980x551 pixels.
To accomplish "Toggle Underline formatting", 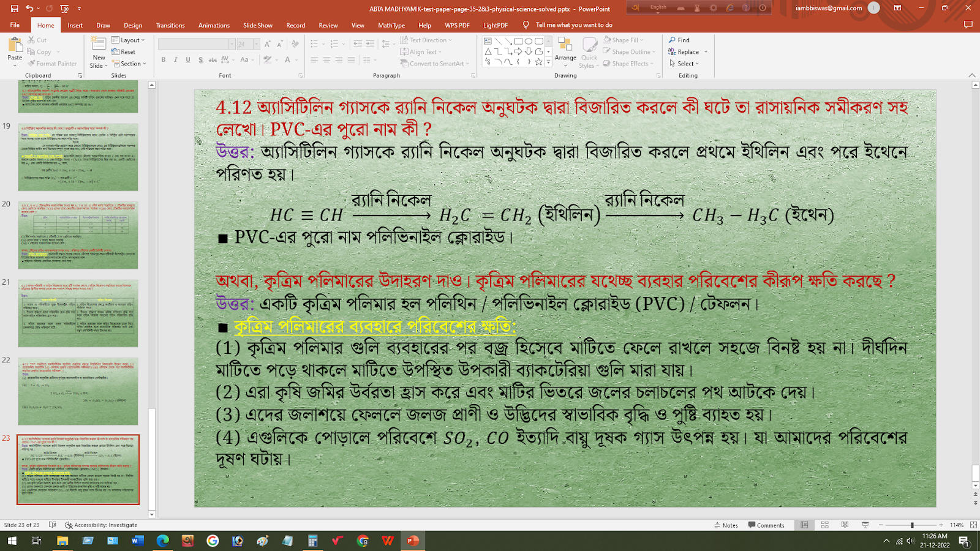I will point(188,60).
